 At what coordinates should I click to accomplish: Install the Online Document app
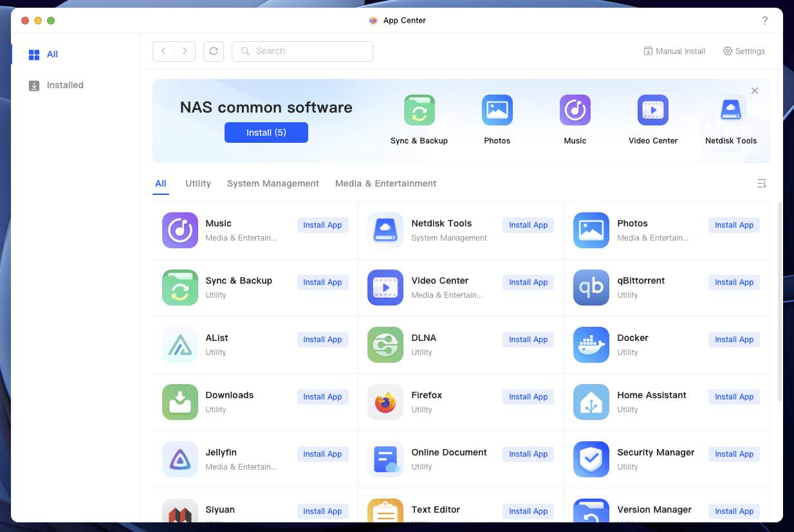(x=528, y=454)
